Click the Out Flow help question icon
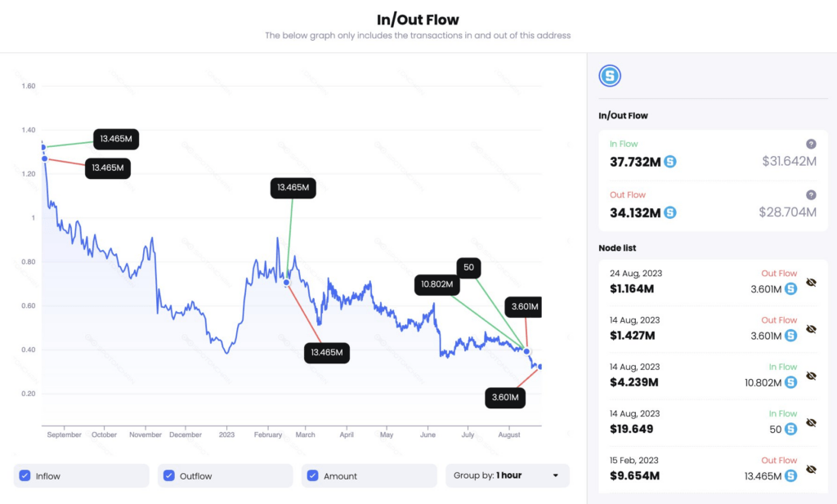Image resolution: width=837 pixels, height=504 pixels. [x=811, y=195]
